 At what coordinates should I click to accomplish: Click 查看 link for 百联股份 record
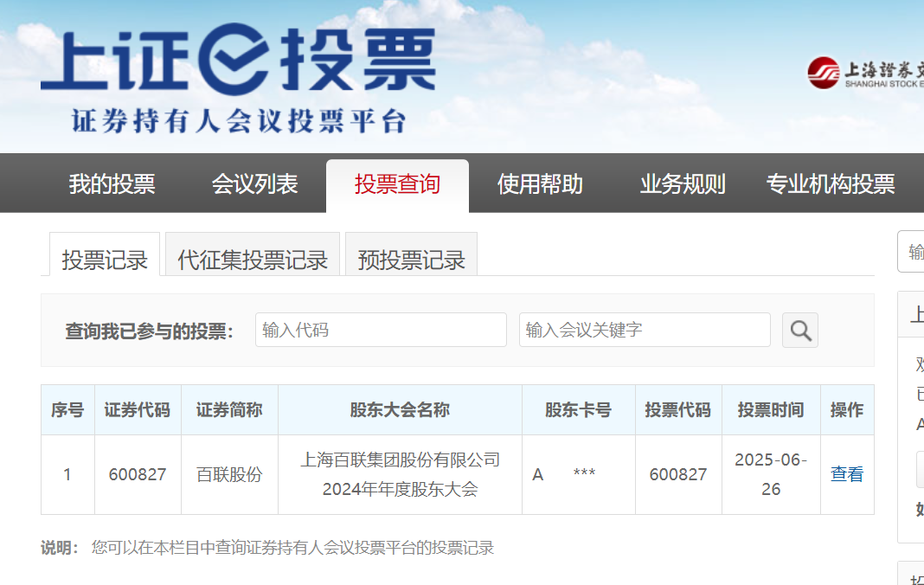pyautogui.click(x=847, y=474)
